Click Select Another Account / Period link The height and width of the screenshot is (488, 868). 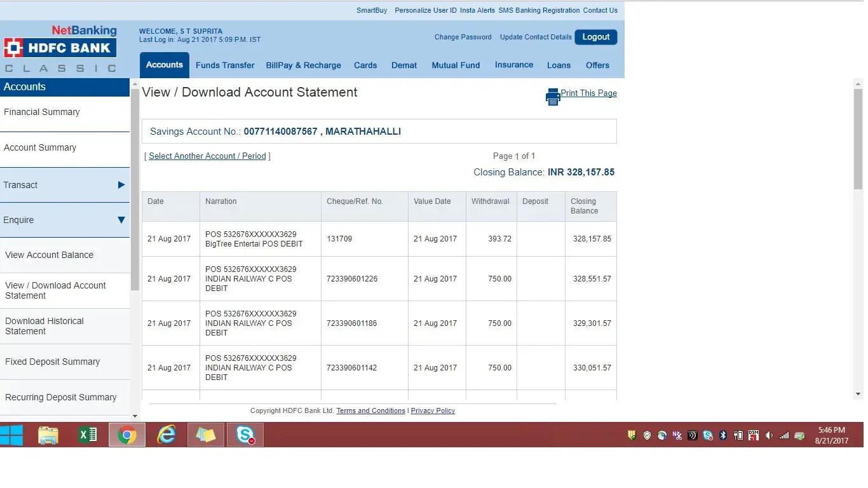coord(207,156)
